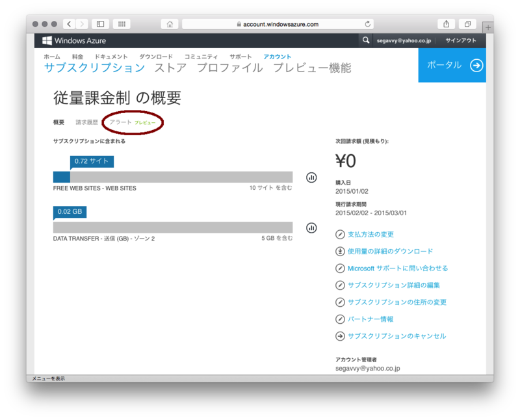Click the arrow icon on ポータル tile
This screenshot has height=420, width=520.
click(476, 66)
